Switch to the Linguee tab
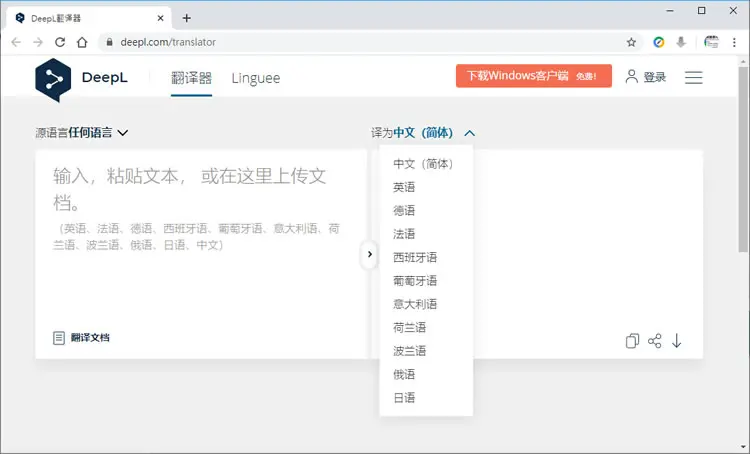Viewport: 750px width, 454px height. tap(255, 78)
